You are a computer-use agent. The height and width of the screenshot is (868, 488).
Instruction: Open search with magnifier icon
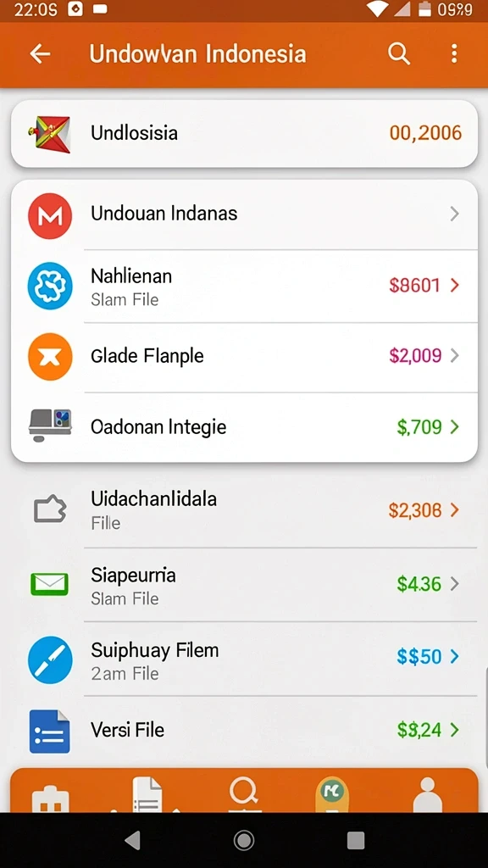point(398,53)
